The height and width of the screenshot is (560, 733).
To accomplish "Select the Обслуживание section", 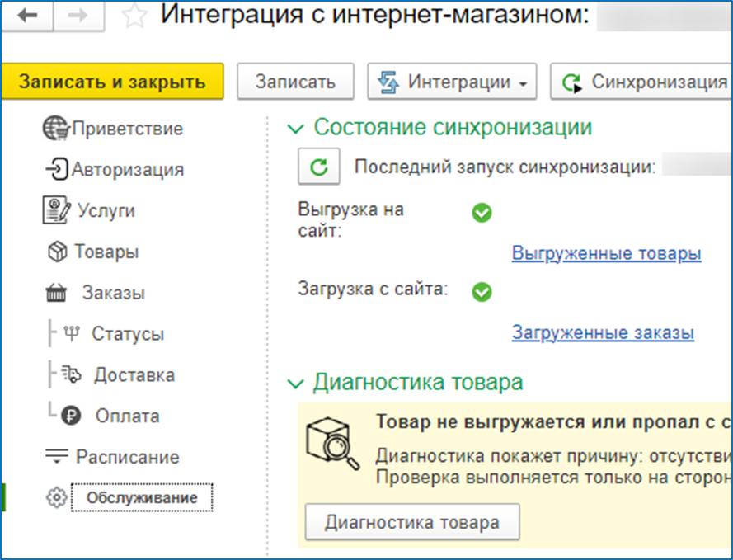I will click(142, 498).
